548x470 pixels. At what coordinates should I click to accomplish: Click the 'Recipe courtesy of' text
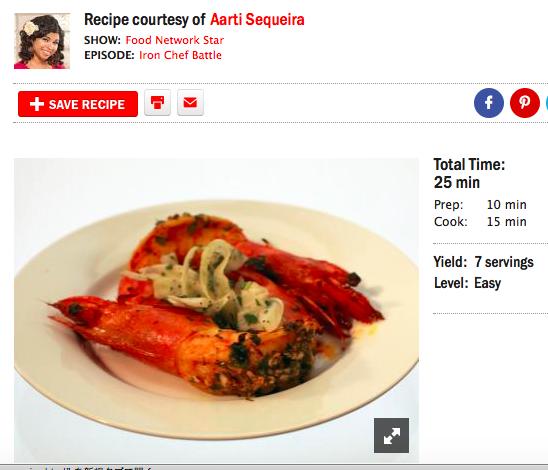click(145, 20)
